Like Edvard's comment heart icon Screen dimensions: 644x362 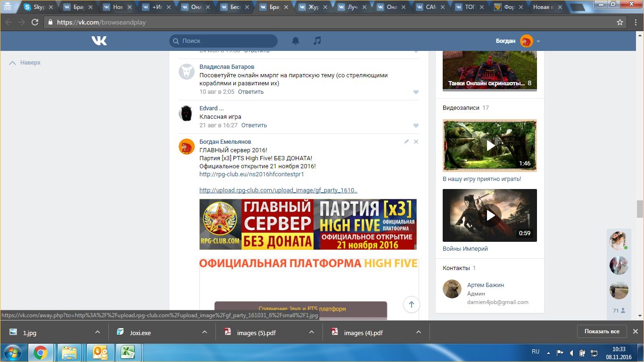[416, 125]
